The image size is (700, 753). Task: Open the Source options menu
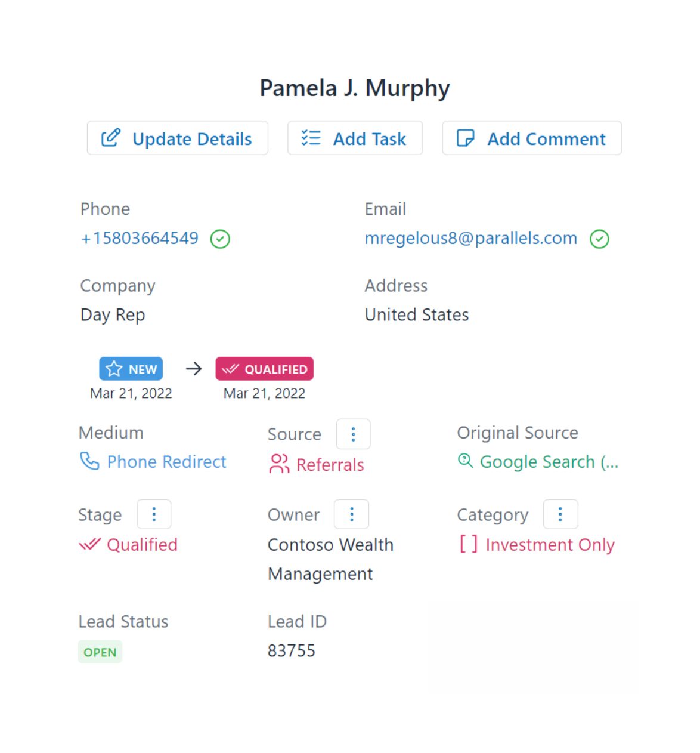click(353, 434)
